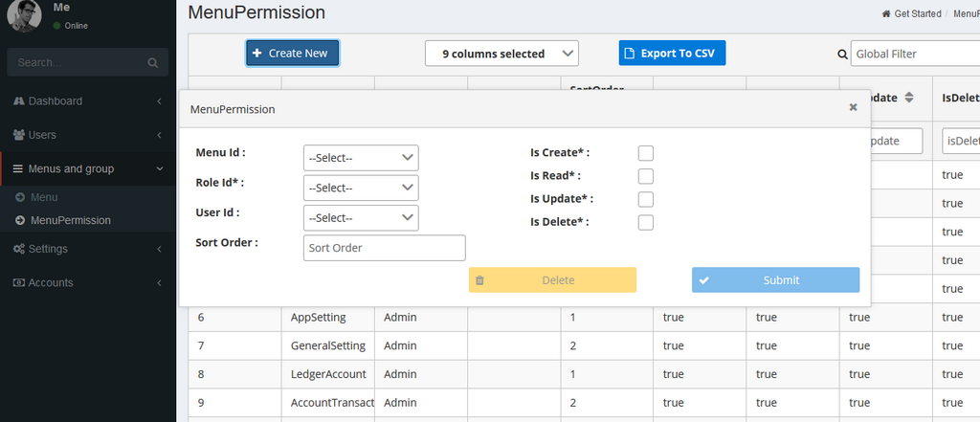Image resolution: width=980 pixels, height=422 pixels.
Task: Click the Dashboard binoculars icon
Action: (19, 101)
